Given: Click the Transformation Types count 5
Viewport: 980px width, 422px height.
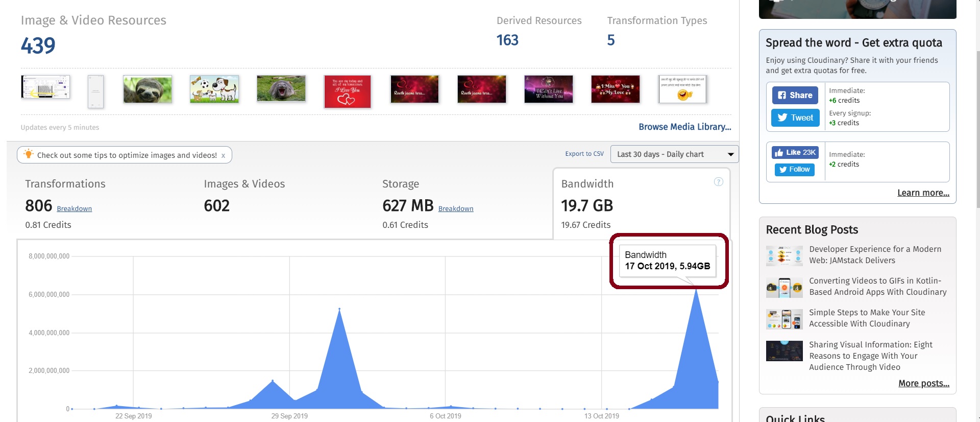Looking at the screenshot, I should click(x=611, y=40).
